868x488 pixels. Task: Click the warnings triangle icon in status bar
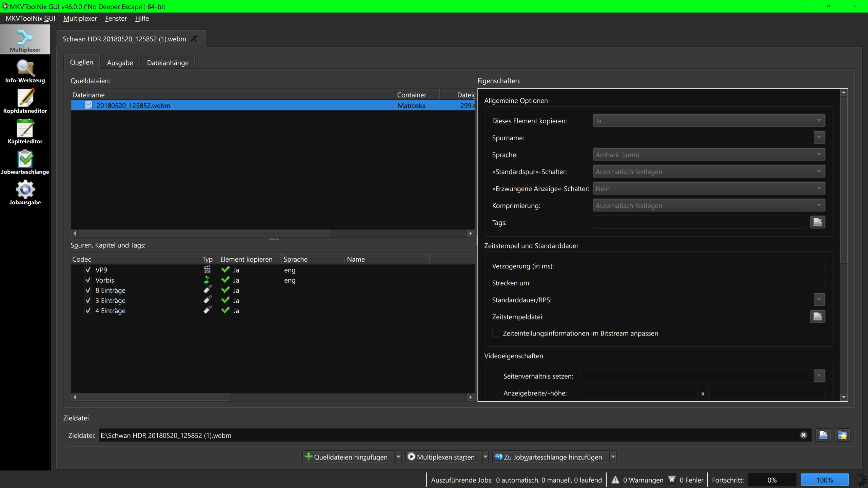tap(615, 480)
